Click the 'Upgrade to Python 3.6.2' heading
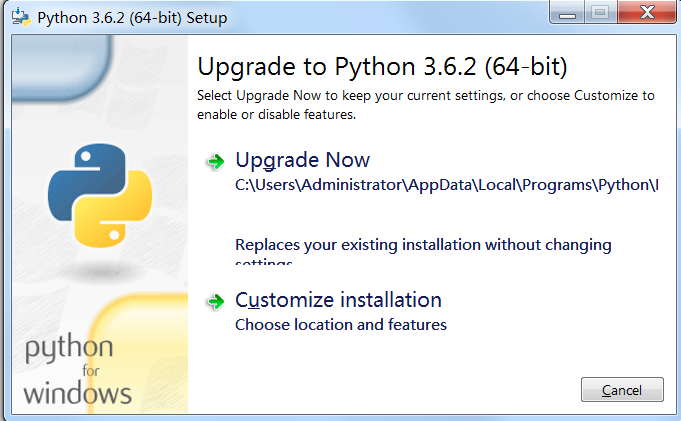 382,67
